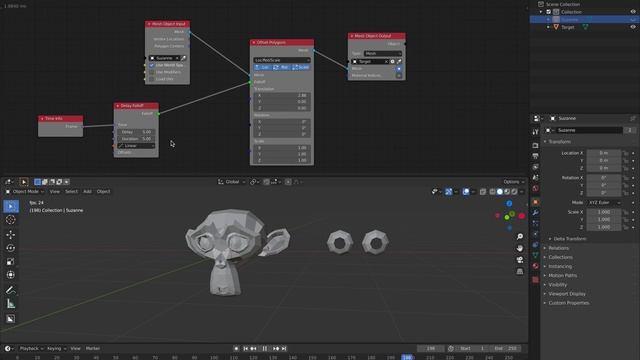This screenshot has height=360, width=640.
Task: Toggle the Use Modifiers checkbox
Action: [x=152, y=72]
